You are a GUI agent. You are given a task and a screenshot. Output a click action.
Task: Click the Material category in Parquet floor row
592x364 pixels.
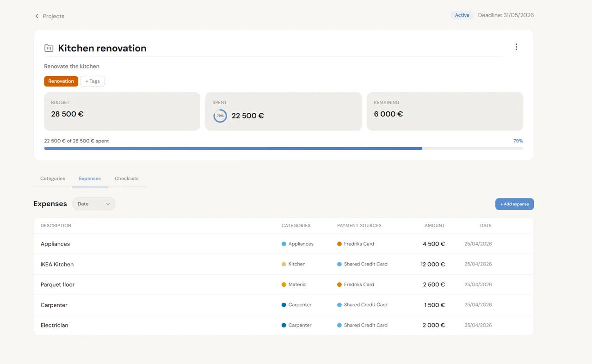294,284
